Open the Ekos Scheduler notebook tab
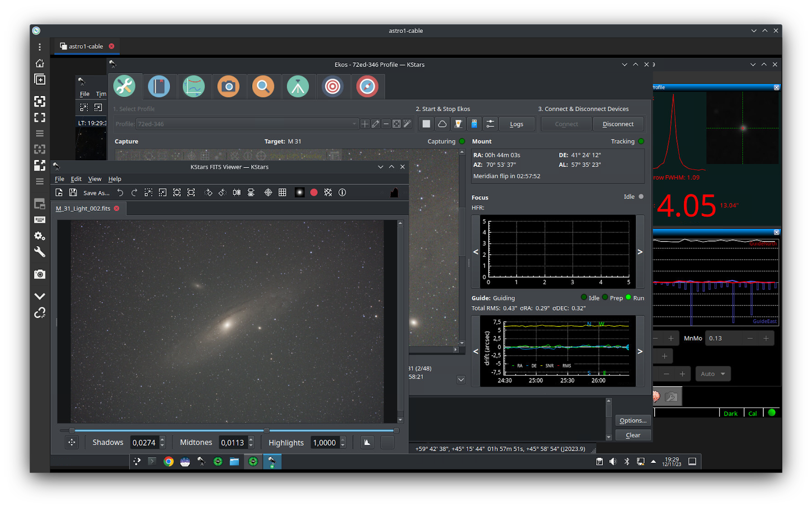The height and width of the screenshot is (508, 812). pos(159,87)
